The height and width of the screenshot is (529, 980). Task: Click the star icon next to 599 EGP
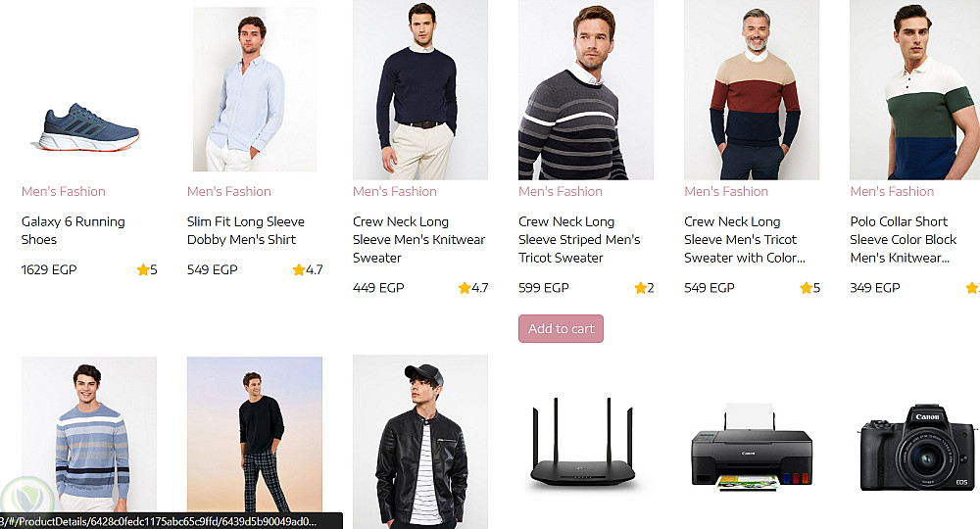(640, 288)
